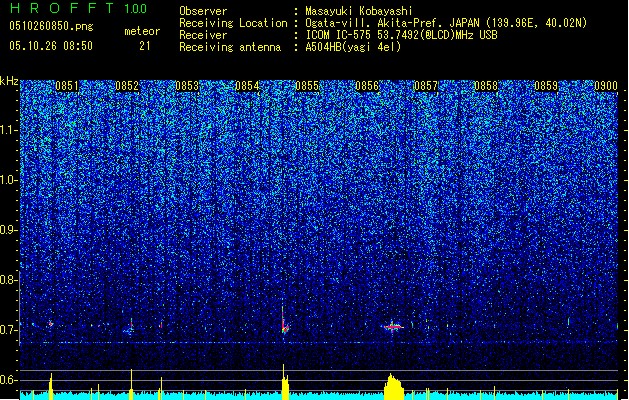Click the 0852 time marker
Image resolution: width=629 pixels, height=400 pixels.
[x=127, y=86]
